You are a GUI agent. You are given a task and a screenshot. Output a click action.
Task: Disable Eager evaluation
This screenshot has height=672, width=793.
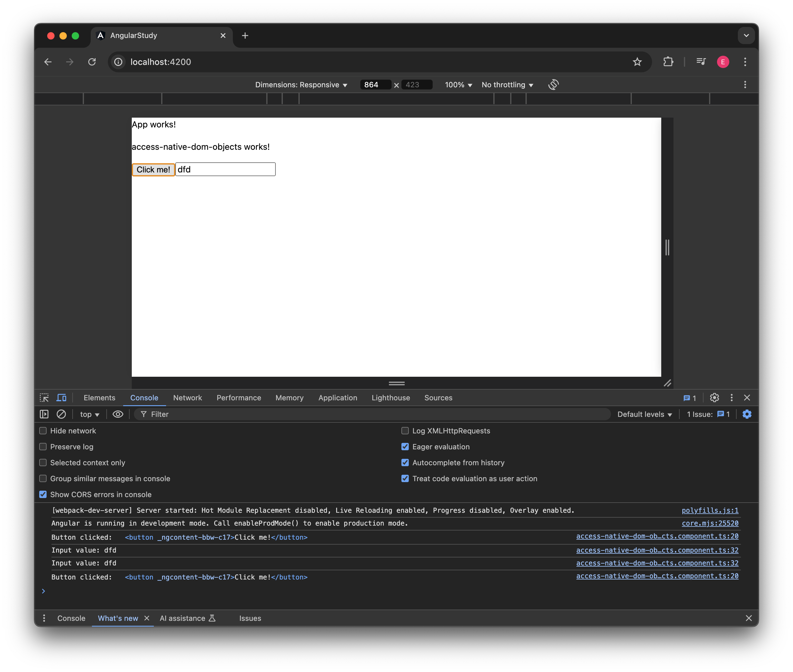tap(405, 447)
